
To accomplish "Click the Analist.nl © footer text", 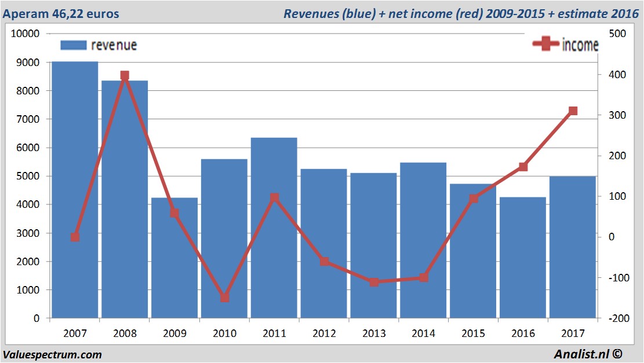I will 588,354.
